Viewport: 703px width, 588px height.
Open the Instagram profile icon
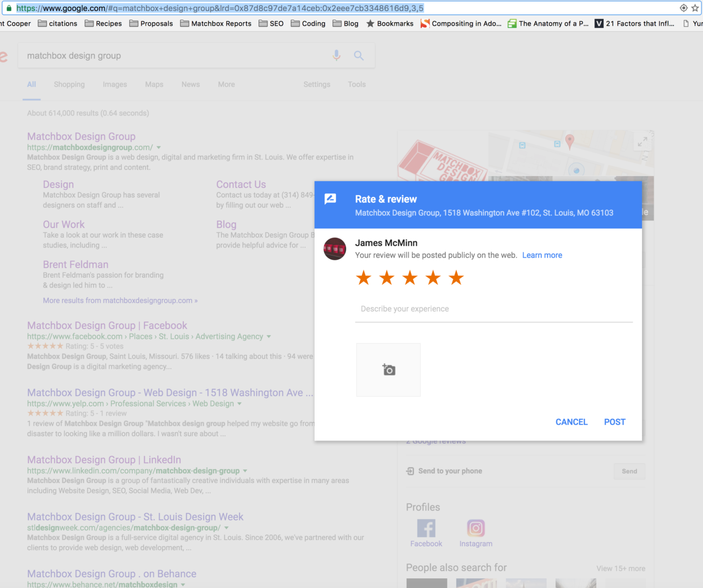tap(476, 528)
